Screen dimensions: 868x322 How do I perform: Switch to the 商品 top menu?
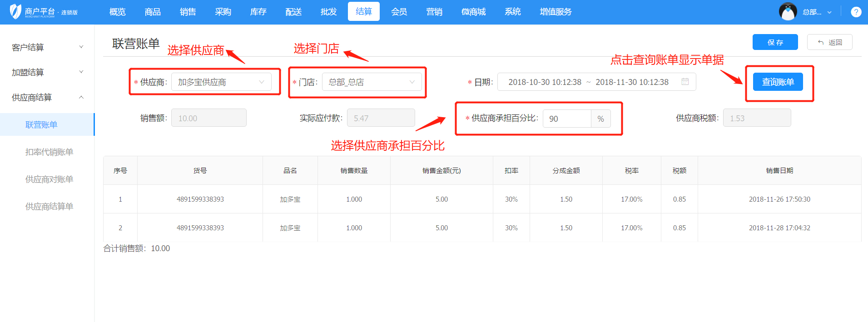tap(153, 12)
